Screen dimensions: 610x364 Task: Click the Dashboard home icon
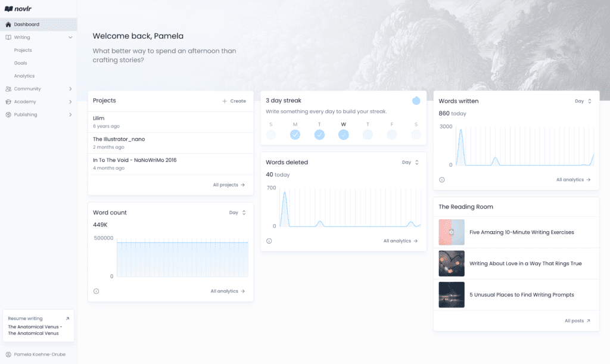pyautogui.click(x=8, y=24)
